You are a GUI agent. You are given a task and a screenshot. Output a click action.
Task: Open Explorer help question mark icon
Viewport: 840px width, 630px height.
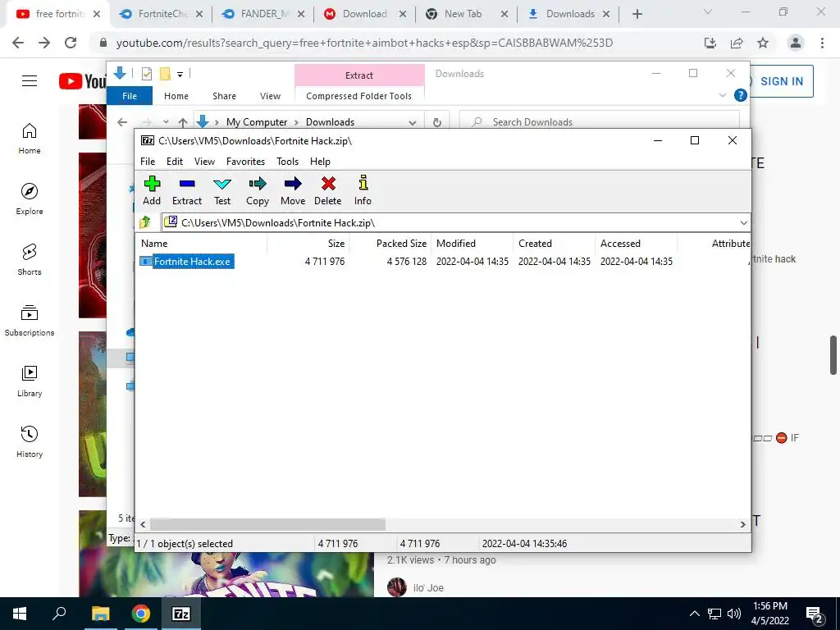[x=741, y=95]
